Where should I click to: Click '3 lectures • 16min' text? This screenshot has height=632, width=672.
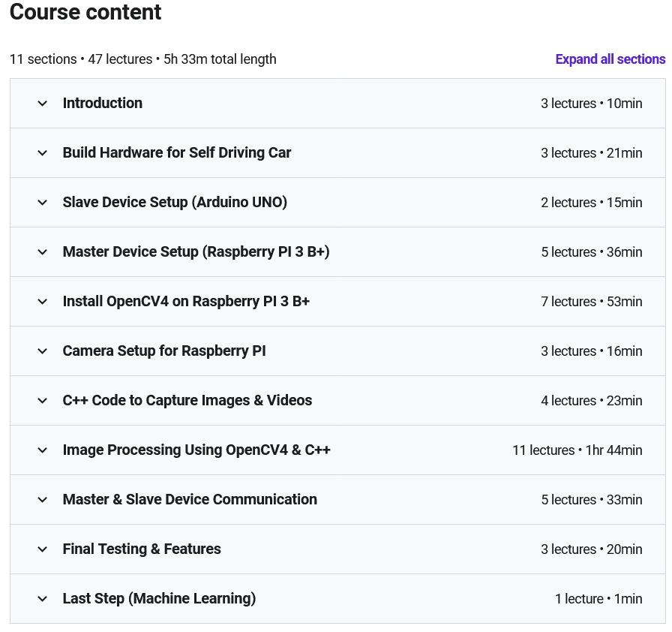point(592,351)
